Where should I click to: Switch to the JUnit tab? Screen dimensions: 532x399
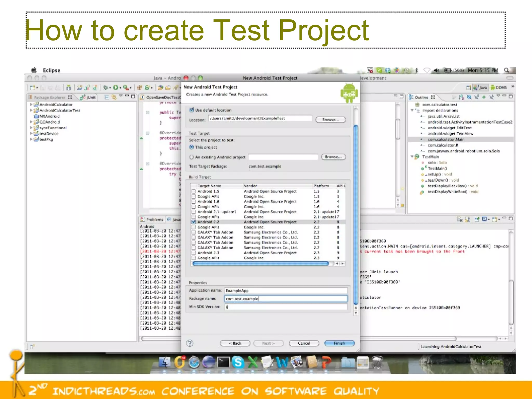(x=89, y=97)
